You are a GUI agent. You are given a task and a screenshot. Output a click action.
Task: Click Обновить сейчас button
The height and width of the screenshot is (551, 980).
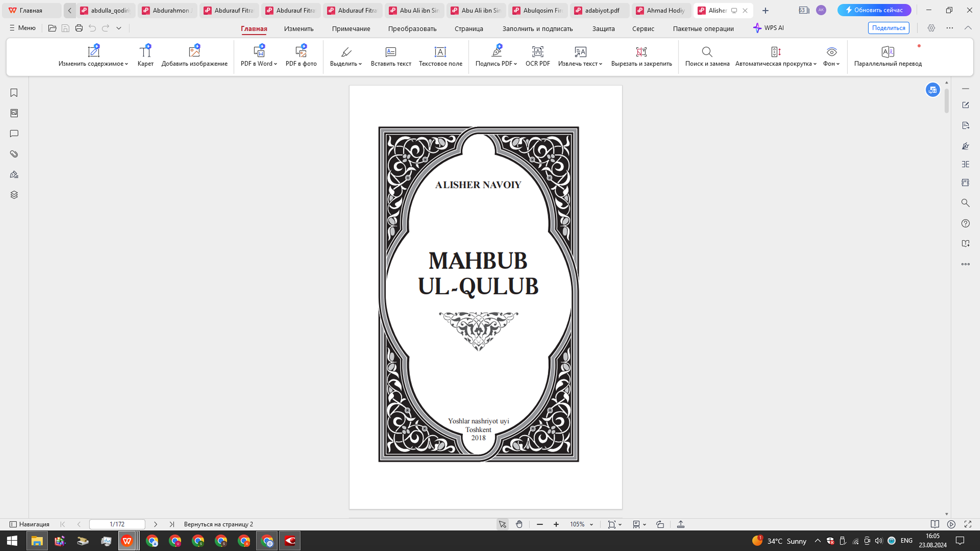pyautogui.click(x=874, y=10)
